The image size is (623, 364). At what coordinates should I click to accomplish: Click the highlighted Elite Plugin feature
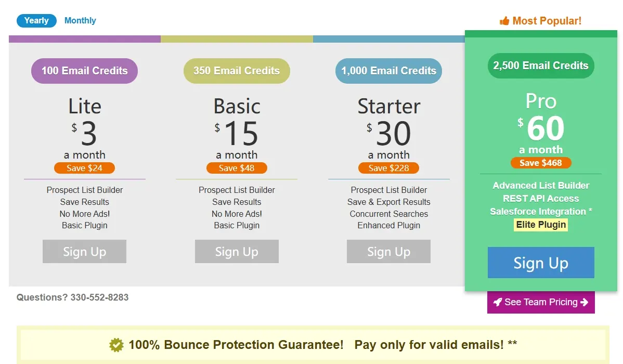pos(541,225)
